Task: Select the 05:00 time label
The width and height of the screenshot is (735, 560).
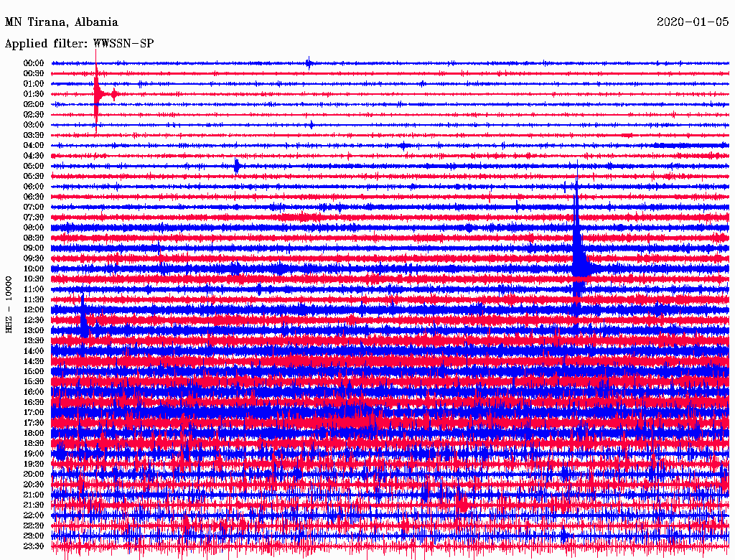Action: [34, 166]
